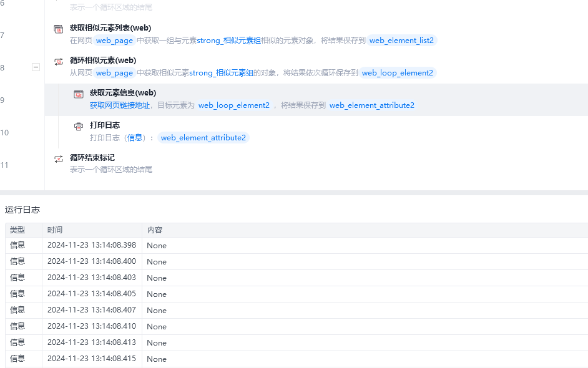Click the 内容 column header
Image resolution: width=588 pixels, height=368 pixels.
coord(155,230)
